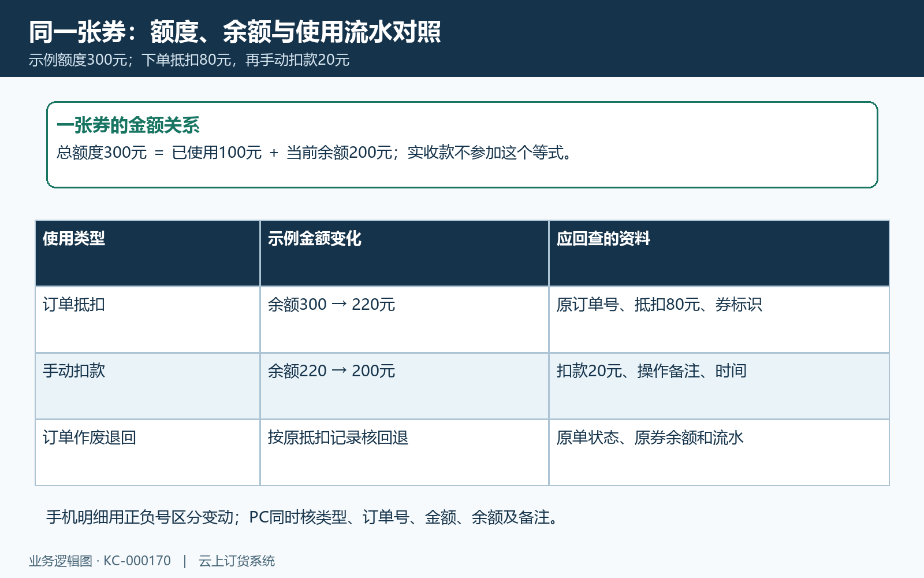Viewport: 924px width, 578px height.
Task: Click the 示例金额变化 column header
Action: tap(404, 253)
